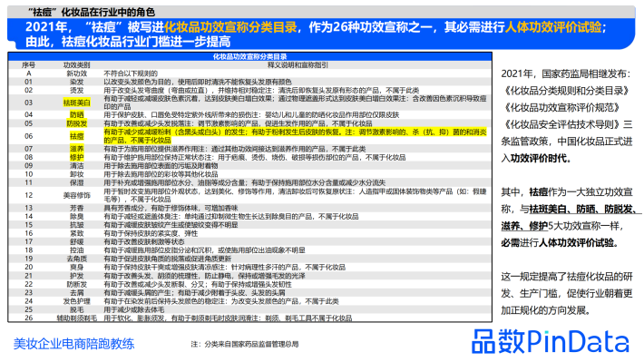
Task: Click the 释义说明和宣称指引 column header
Action: [298, 65]
